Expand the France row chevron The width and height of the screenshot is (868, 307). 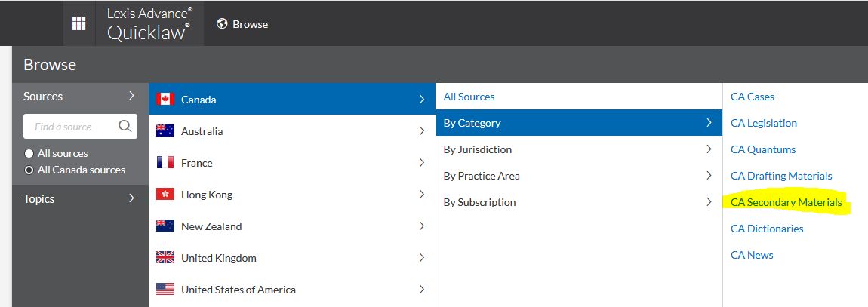click(422, 163)
